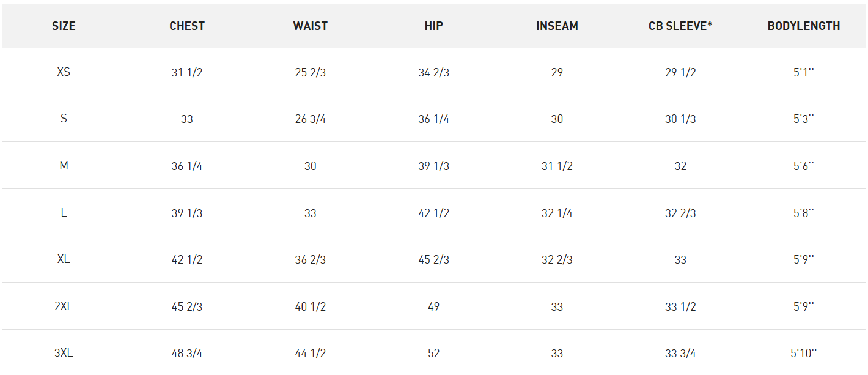Select the M waist value 30
868x375 pixels.
311,166
